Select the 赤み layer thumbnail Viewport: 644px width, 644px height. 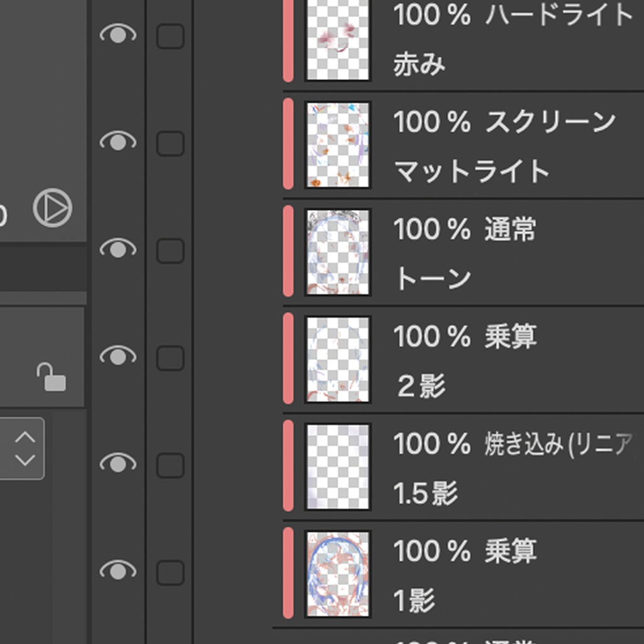pos(337,39)
